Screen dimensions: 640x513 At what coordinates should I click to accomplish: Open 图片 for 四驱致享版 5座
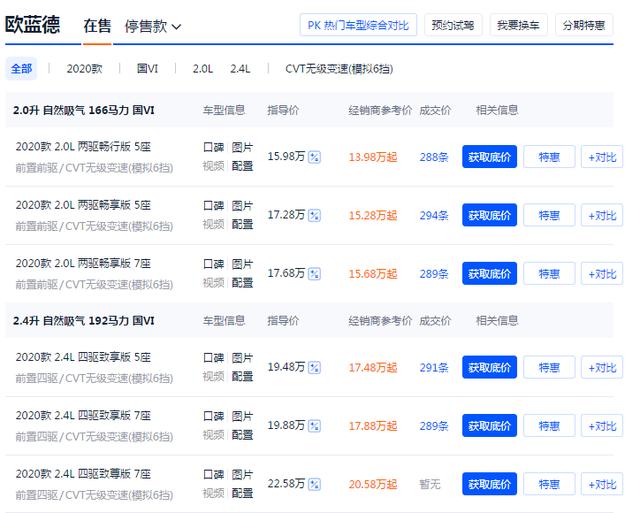[x=242, y=358]
